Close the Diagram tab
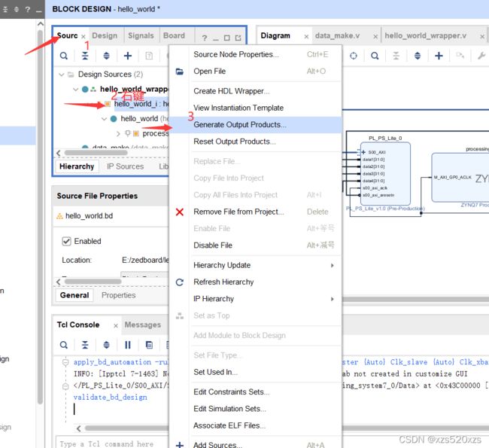 pos(306,37)
